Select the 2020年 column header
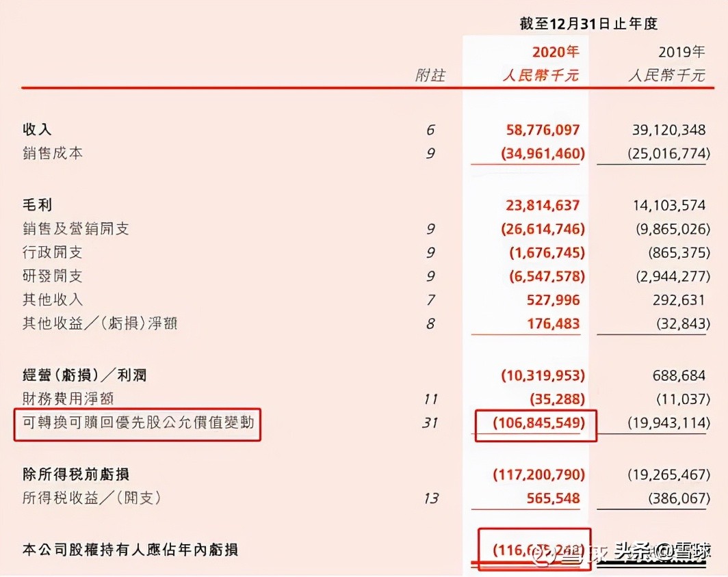The image size is (728, 577). 556,51
